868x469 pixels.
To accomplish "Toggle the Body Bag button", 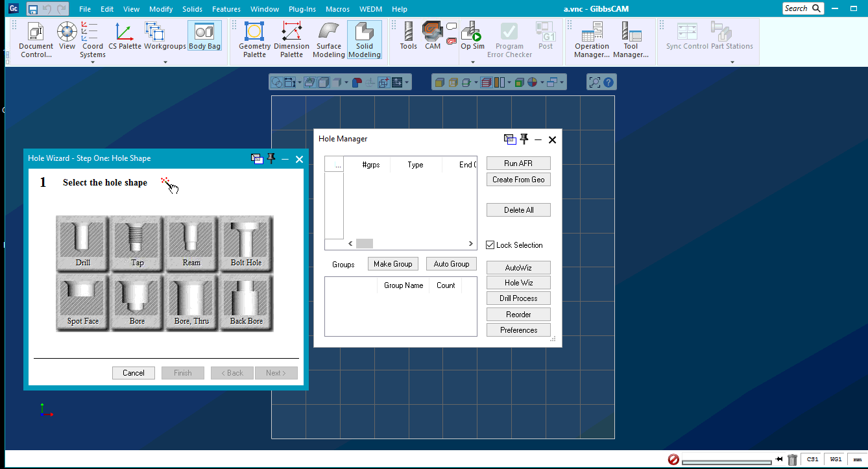I will (204, 36).
